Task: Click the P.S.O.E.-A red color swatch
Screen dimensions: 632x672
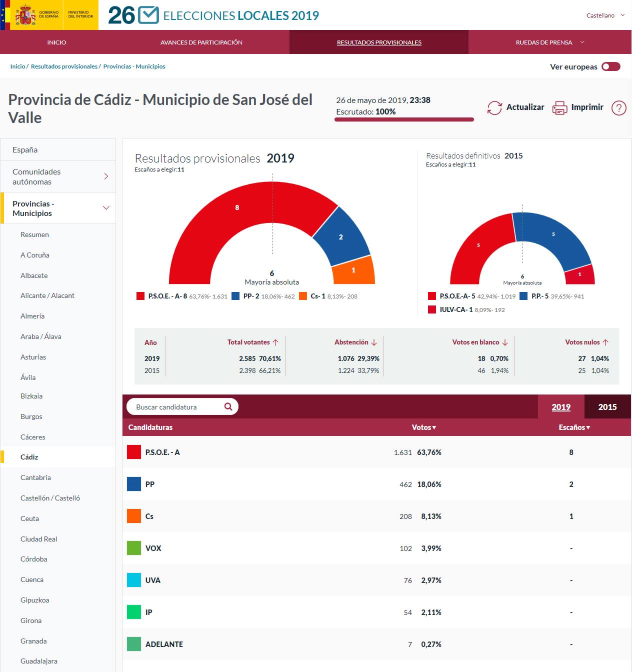Action: tap(133, 451)
